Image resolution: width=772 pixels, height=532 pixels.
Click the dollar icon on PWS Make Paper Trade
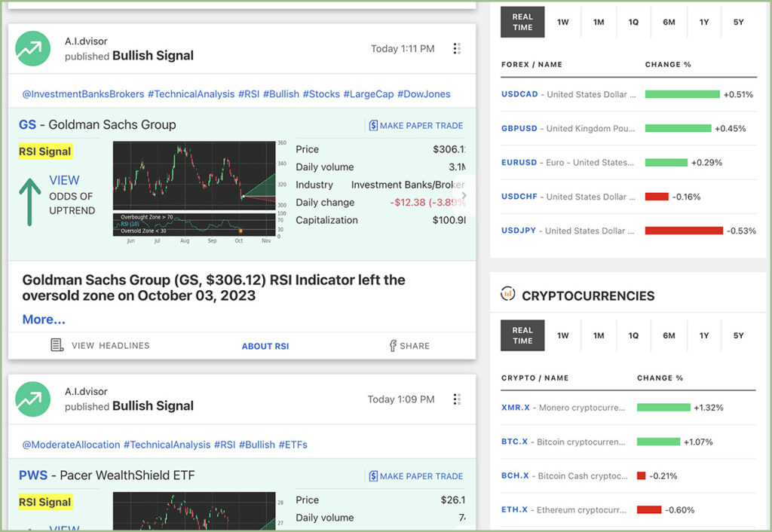pyautogui.click(x=373, y=476)
